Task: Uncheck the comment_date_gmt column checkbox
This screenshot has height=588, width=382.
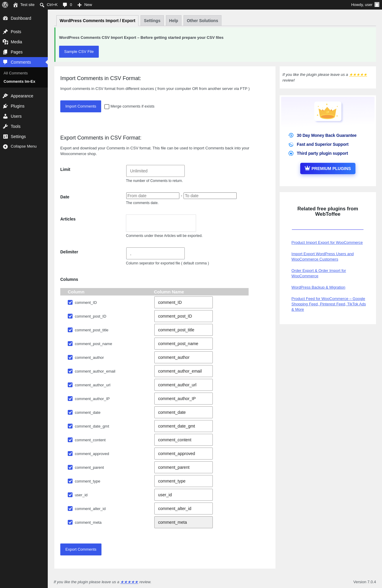Action: 70,426
